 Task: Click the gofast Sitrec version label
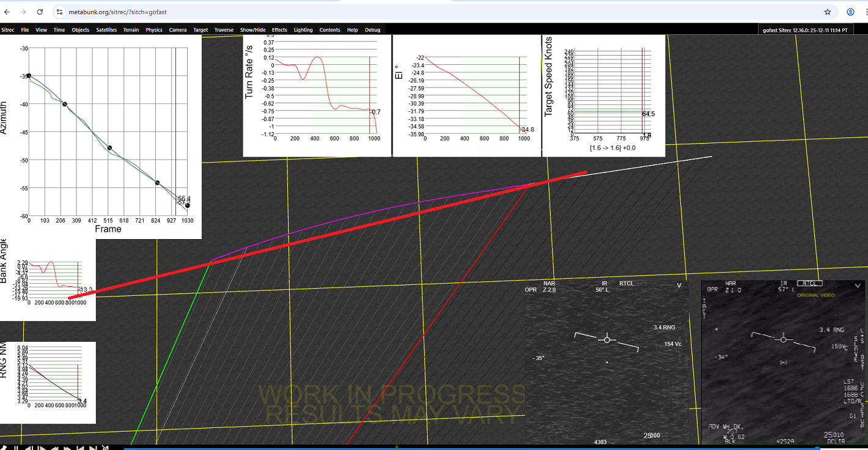pos(805,30)
